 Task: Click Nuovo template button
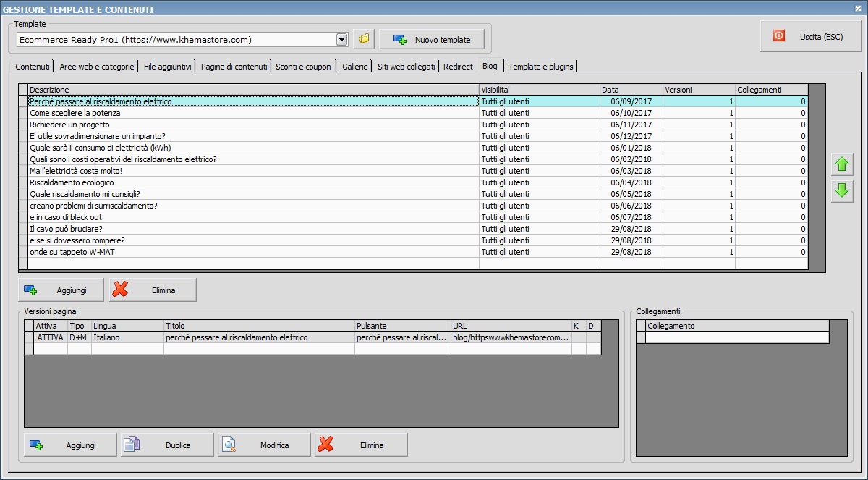[x=432, y=39]
